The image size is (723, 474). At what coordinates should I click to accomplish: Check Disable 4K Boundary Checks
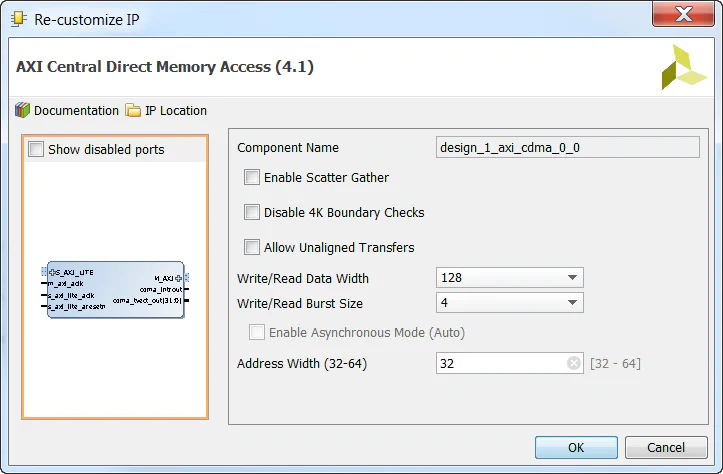click(252, 212)
